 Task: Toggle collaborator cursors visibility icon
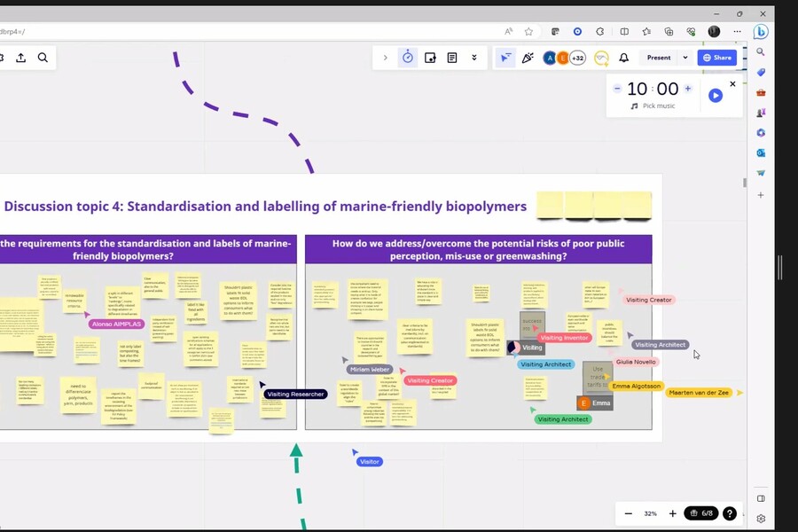pyautogui.click(x=505, y=58)
